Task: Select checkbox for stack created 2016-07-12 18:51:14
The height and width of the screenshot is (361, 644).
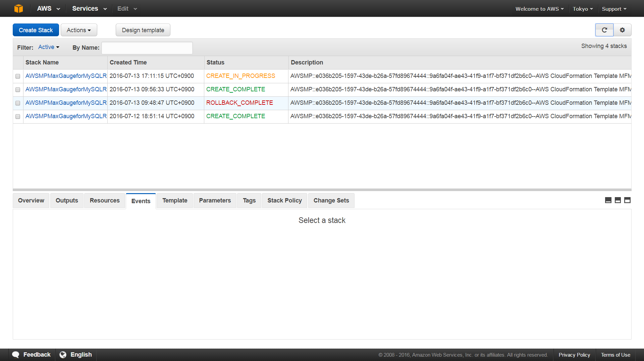Action: pos(18,117)
